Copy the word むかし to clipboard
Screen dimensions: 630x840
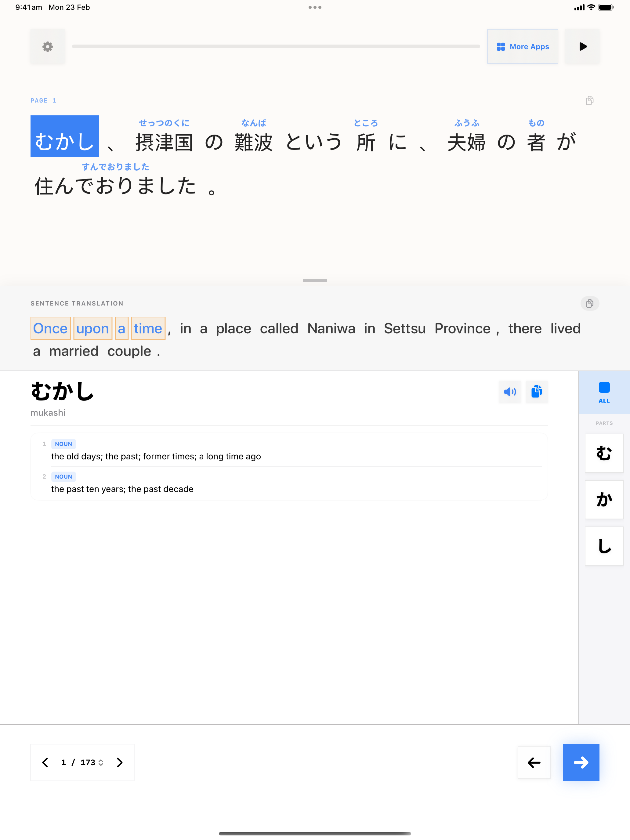click(x=537, y=392)
